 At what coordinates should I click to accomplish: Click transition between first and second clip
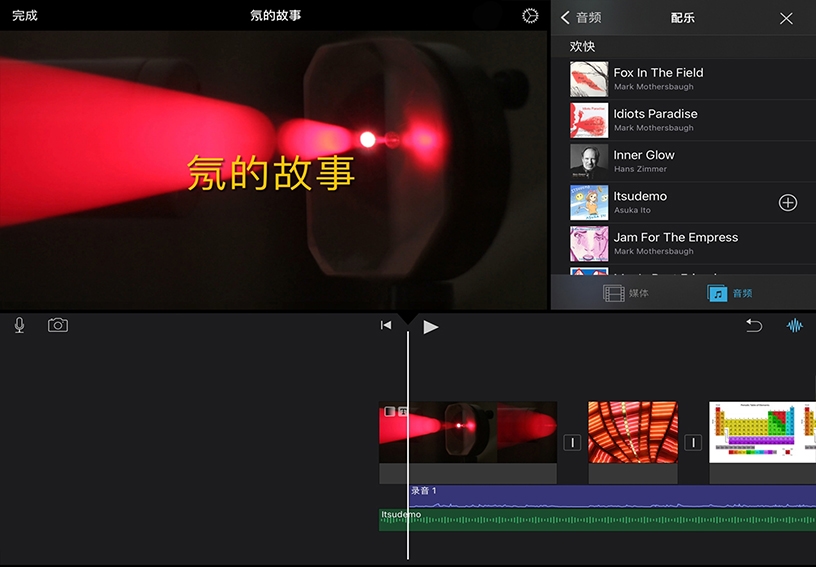[x=572, y=442]
